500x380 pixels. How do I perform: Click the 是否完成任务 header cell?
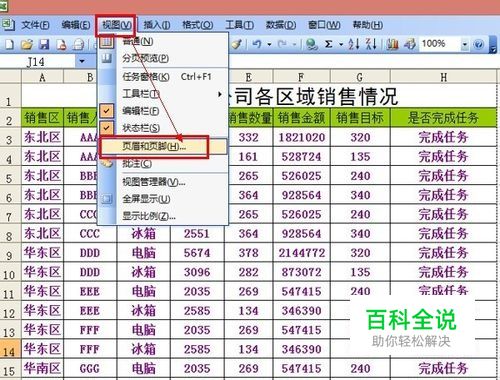443,118
